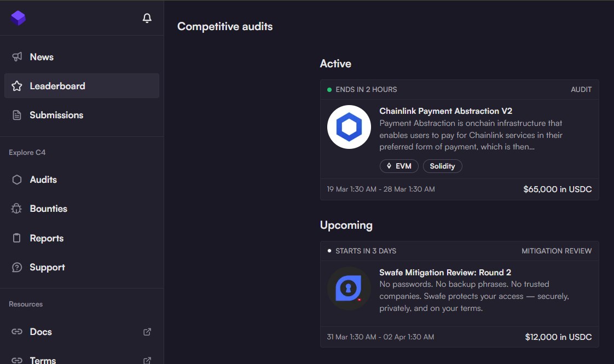Click the external link icon beside Docs
Image resolution: width=614 pixels, height=364 pixels.
147,332
